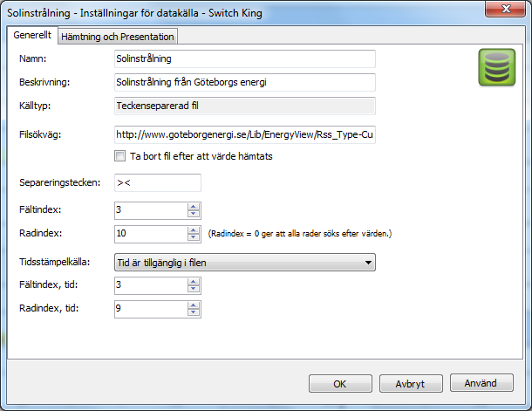The image size is (532, 411).
Task: Increase the Fältindex spinner value
Action: (x=193, y=207)
